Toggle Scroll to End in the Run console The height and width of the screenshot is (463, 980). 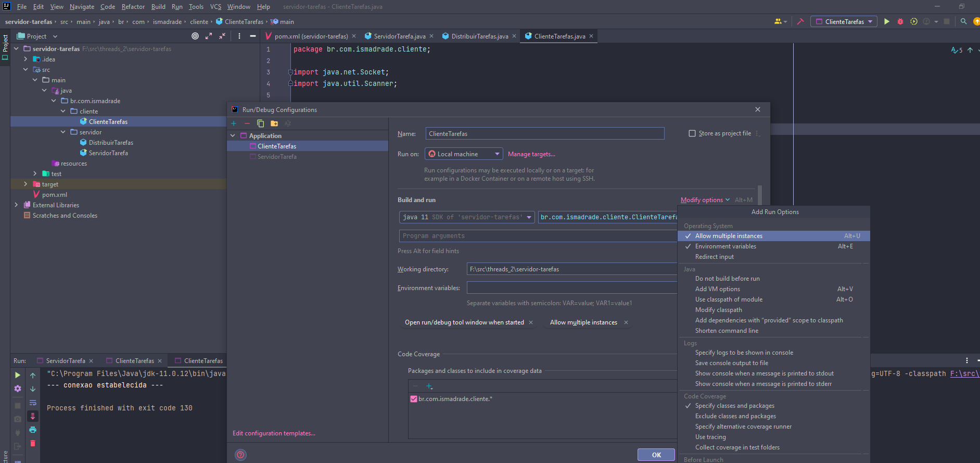[x=33, y=416]
